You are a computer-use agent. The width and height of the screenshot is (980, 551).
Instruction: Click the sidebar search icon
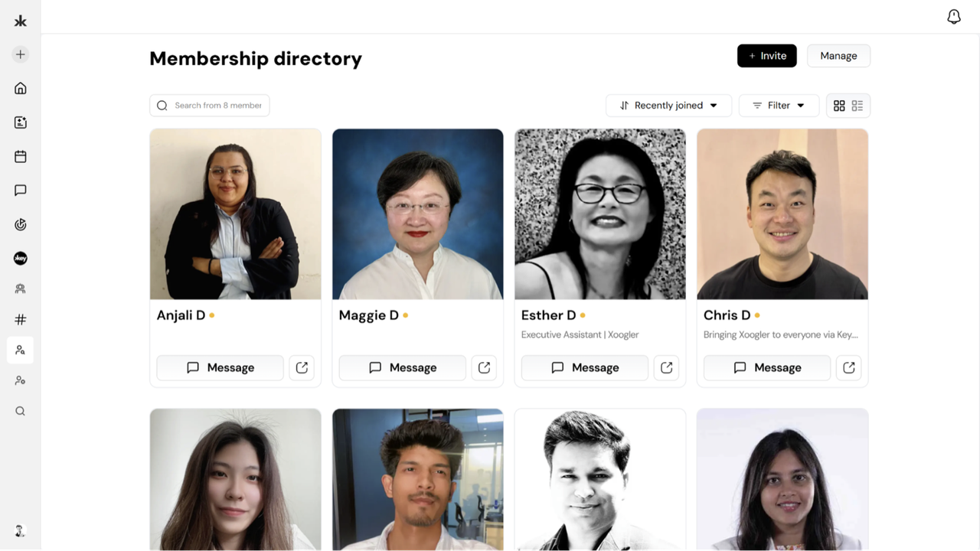(21, 411)
